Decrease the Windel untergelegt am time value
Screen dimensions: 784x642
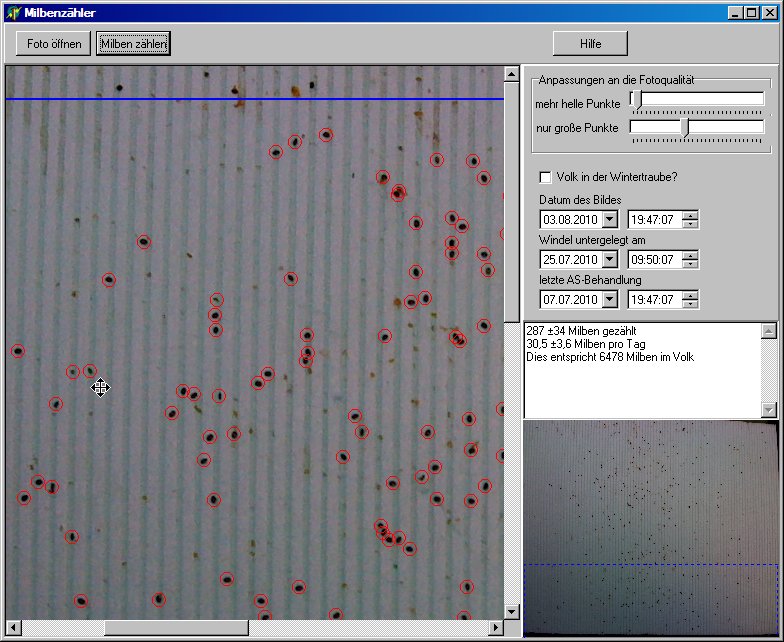tap(690, 264)
